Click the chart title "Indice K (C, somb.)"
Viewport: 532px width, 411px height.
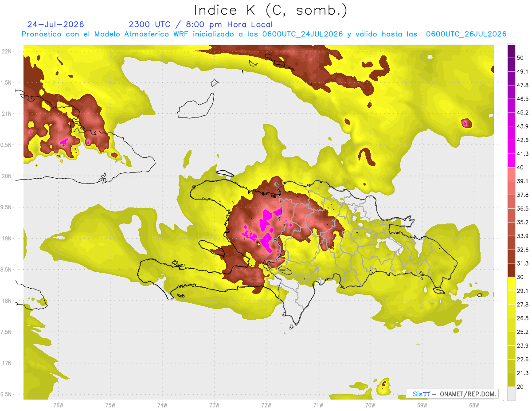pos(271,11)
